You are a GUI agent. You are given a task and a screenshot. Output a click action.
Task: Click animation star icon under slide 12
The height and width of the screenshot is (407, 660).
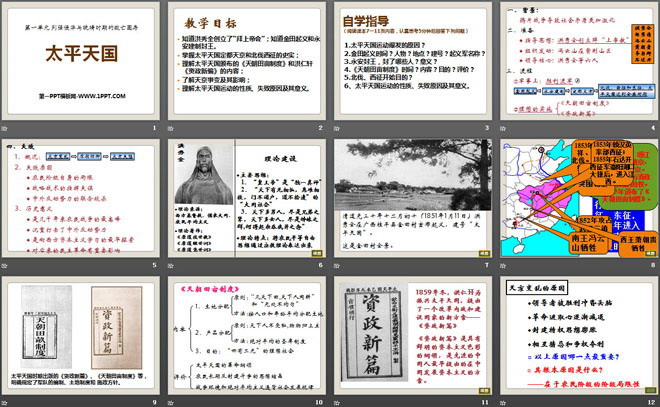503,403
